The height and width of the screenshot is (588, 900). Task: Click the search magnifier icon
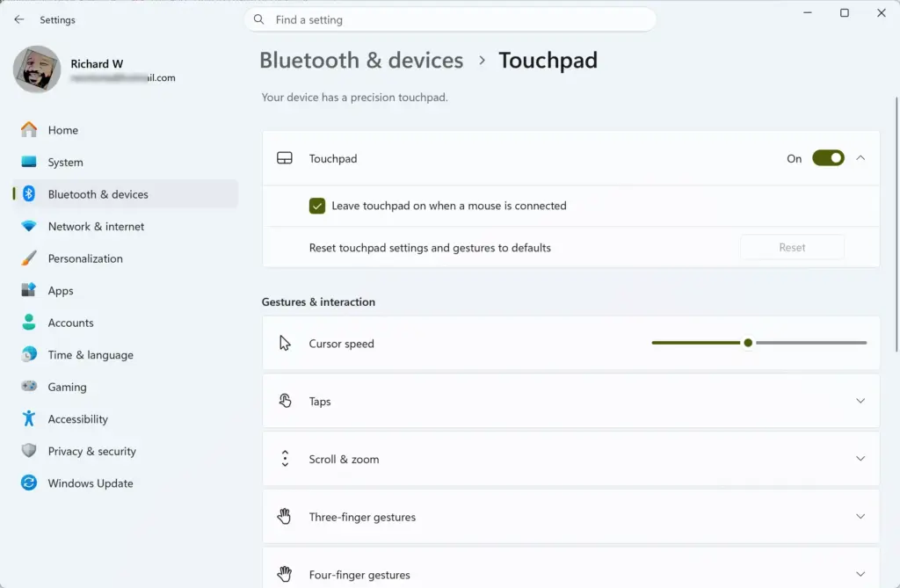point(259,19)
